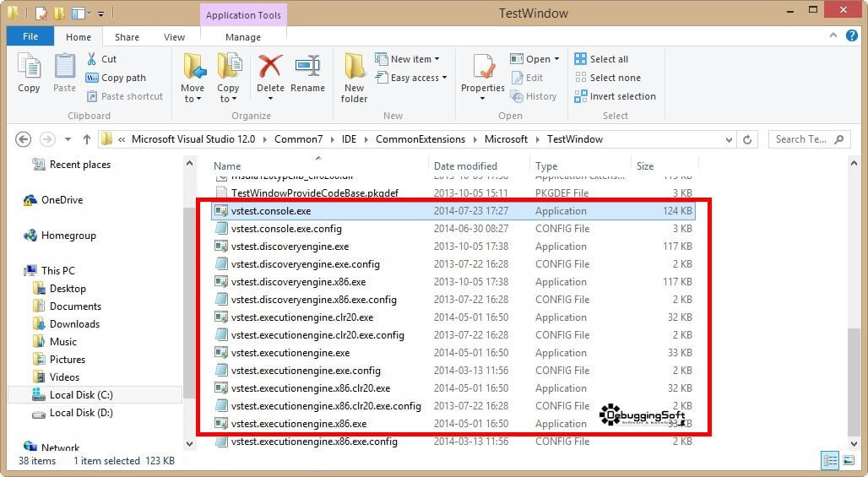The image size is (868, 477).
Task: Open the File menu tab
Action: 30,36
